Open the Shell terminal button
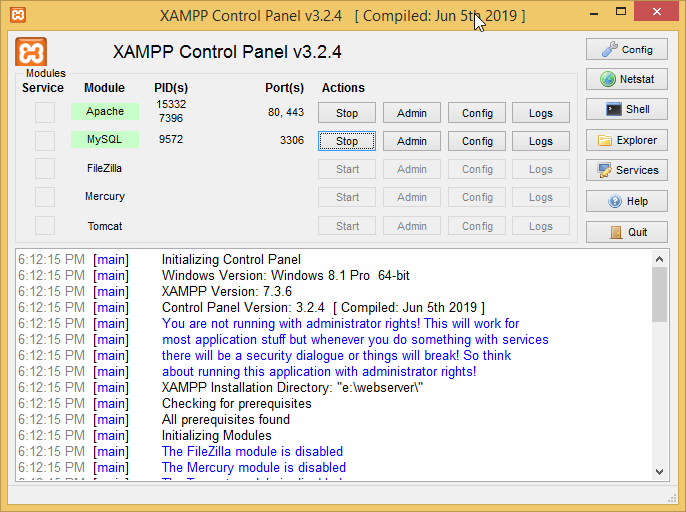 click(x=626, y=110)
